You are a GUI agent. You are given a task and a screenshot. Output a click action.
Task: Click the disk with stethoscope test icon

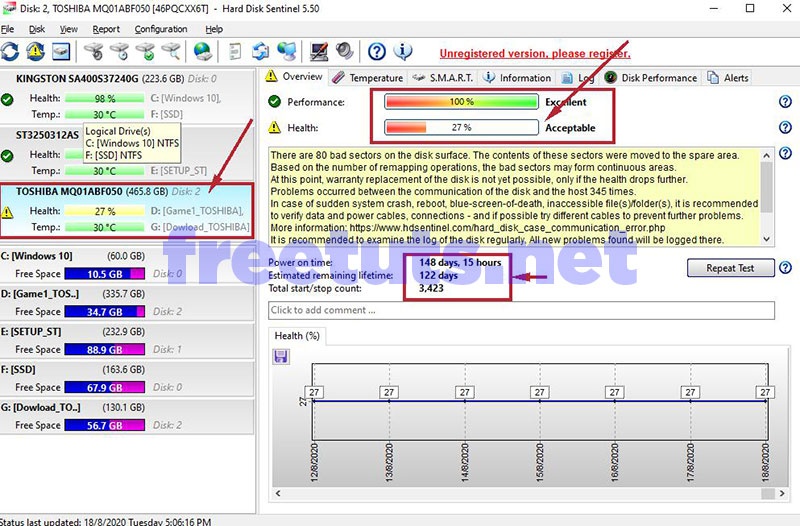coord(93,52)
